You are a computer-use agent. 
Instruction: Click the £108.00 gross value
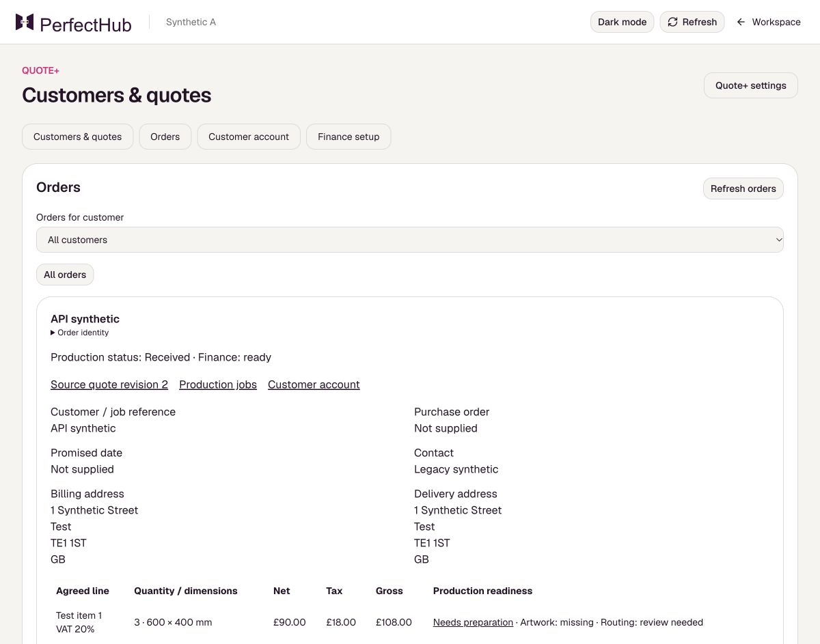(x=394, y=622)
